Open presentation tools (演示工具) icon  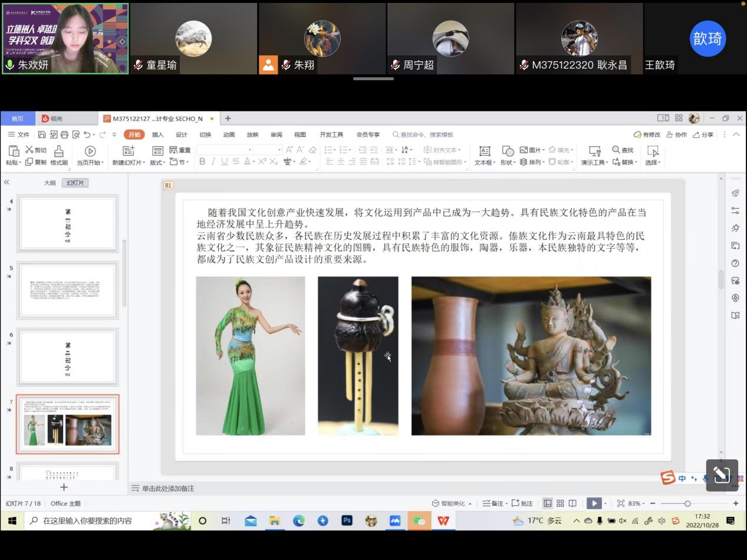tap(594, 151)
